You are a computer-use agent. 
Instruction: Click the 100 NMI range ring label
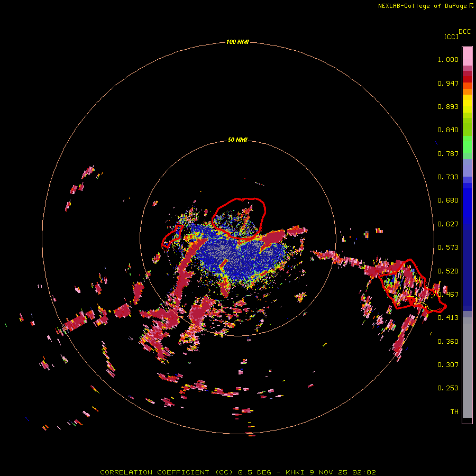(x=237, y=42)
